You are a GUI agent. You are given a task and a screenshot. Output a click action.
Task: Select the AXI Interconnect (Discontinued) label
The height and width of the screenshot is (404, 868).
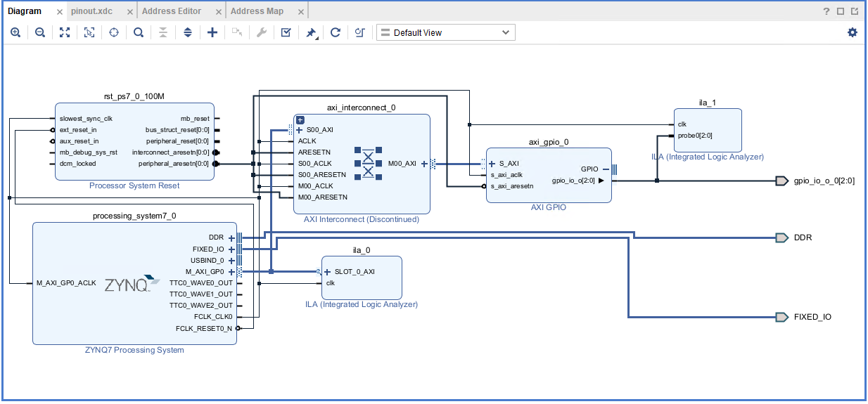click(362, 220)
